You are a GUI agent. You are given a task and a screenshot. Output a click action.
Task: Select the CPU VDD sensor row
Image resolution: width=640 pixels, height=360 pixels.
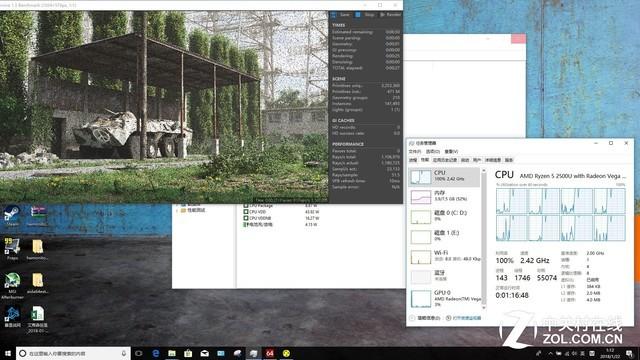point(281,212)
